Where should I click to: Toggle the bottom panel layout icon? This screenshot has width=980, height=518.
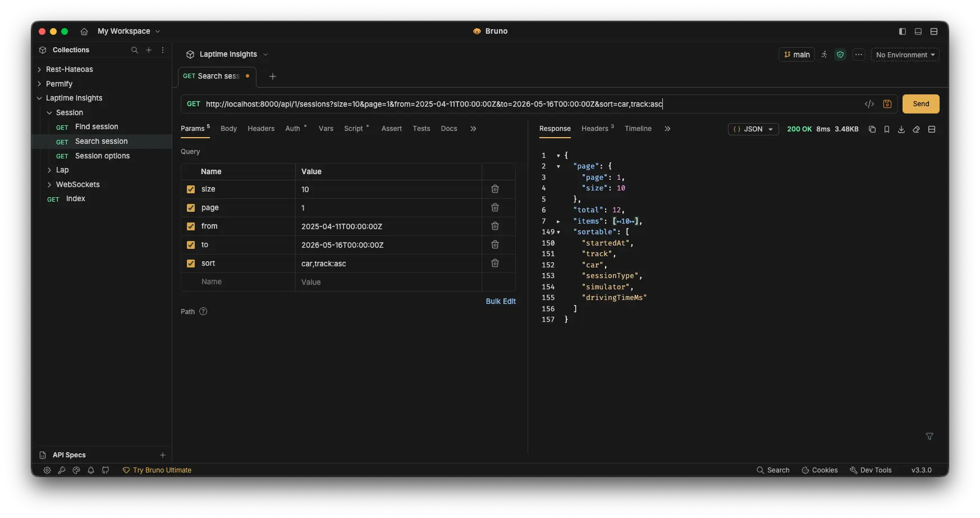point(918,31)
